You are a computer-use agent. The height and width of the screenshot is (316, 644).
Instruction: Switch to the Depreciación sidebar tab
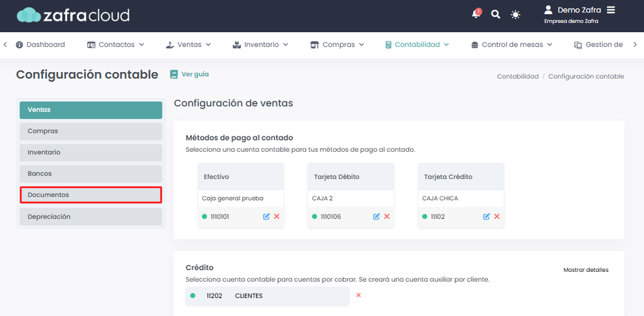point(91,217)
